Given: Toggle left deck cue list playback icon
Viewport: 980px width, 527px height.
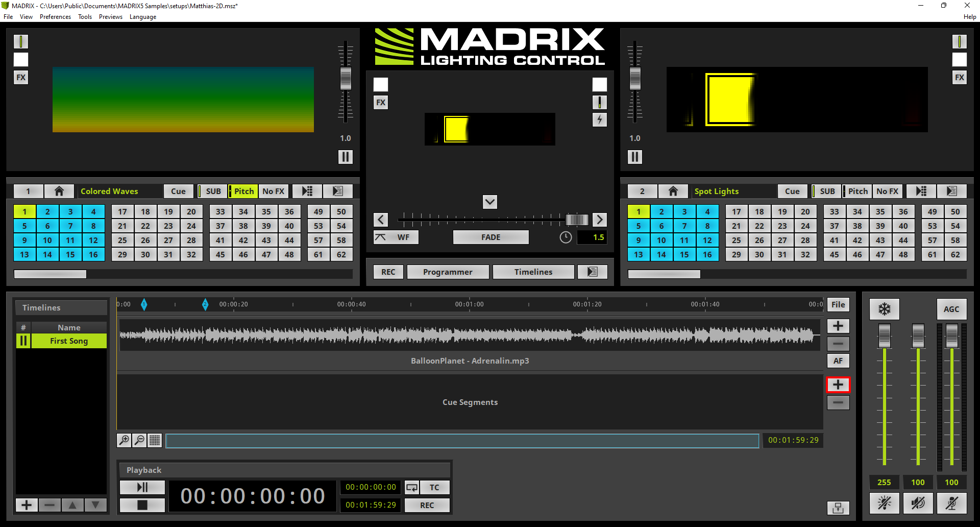Looking at the screenshot, I should [x=307, y=191].
